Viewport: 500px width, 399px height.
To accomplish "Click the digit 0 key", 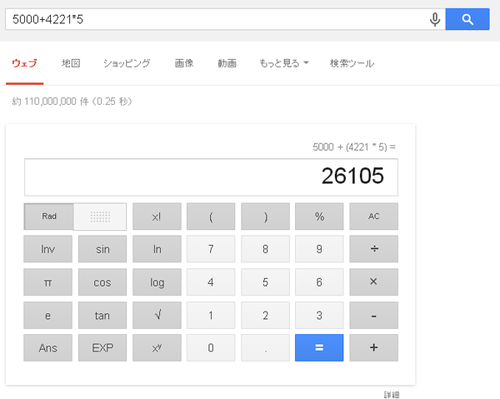I will coord(211,348).
